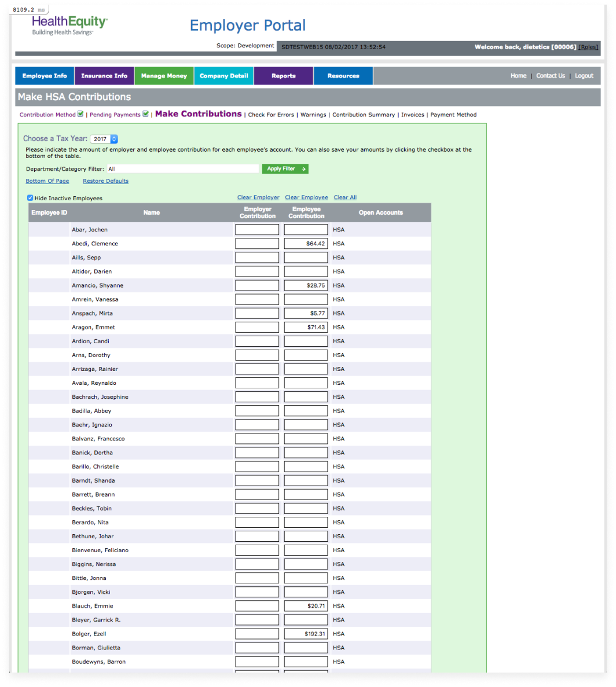Screen dimensions: 616x687
Task: Click employee contribution field for Bienvenue, Feliciano
Action: [x=306, y=550]
